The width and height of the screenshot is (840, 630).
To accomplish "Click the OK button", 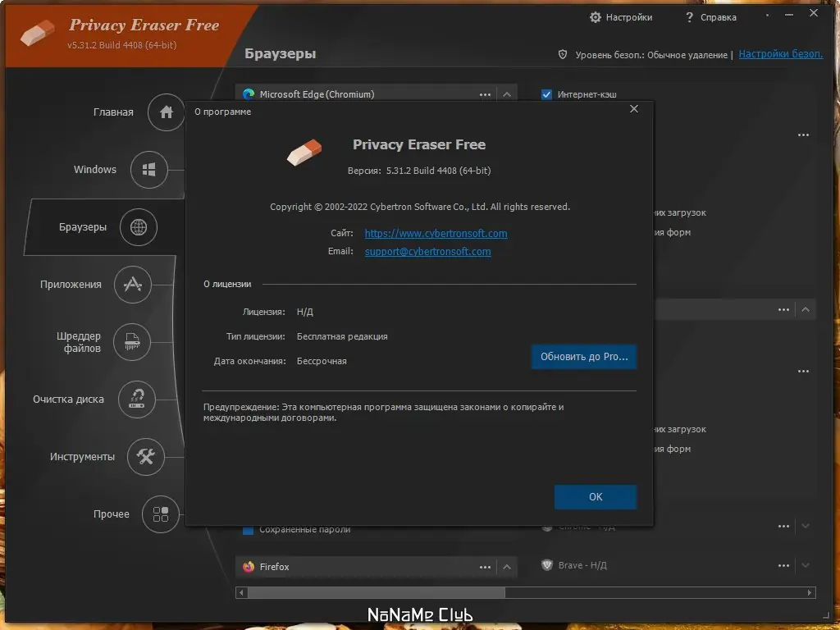I will (596, 496).
